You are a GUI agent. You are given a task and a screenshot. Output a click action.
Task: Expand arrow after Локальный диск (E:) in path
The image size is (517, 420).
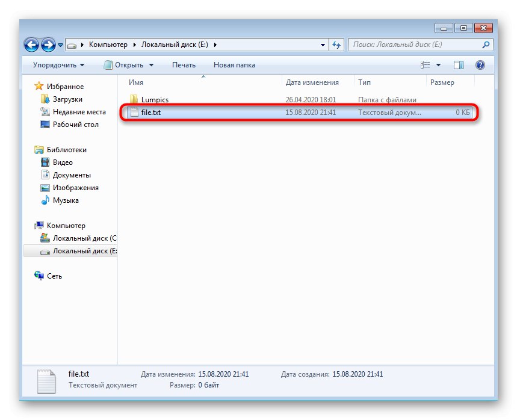coord(215,45)
